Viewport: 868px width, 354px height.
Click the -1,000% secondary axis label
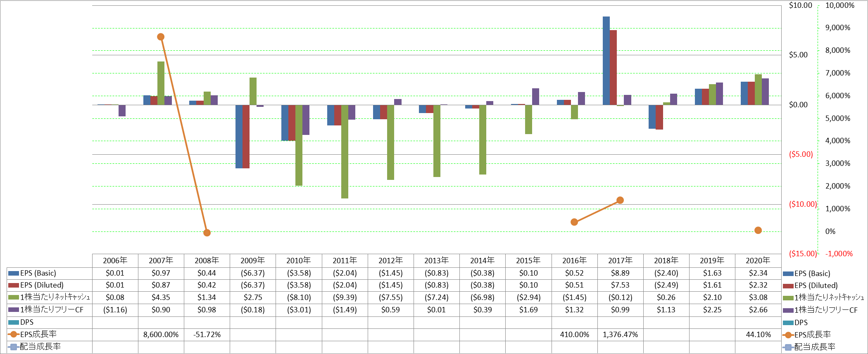point(839,254)
